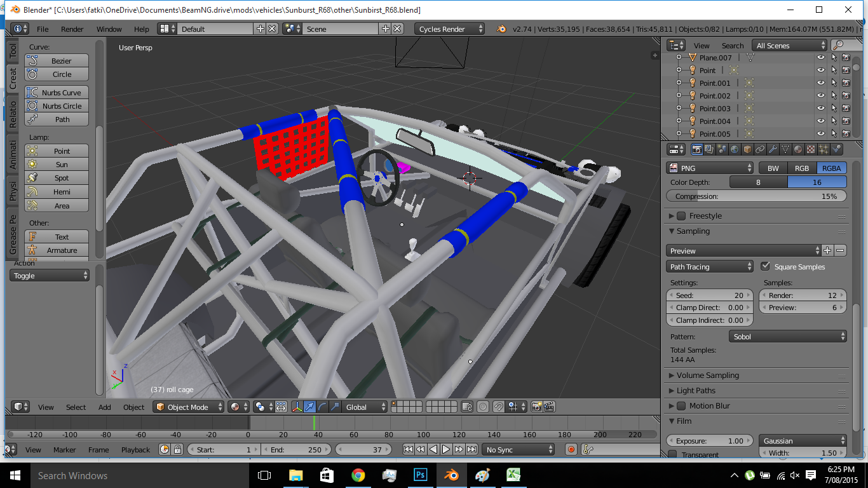Set Color Depth to 8
Viewport: 868px width, 488px height.
click(x=758, y=182)
